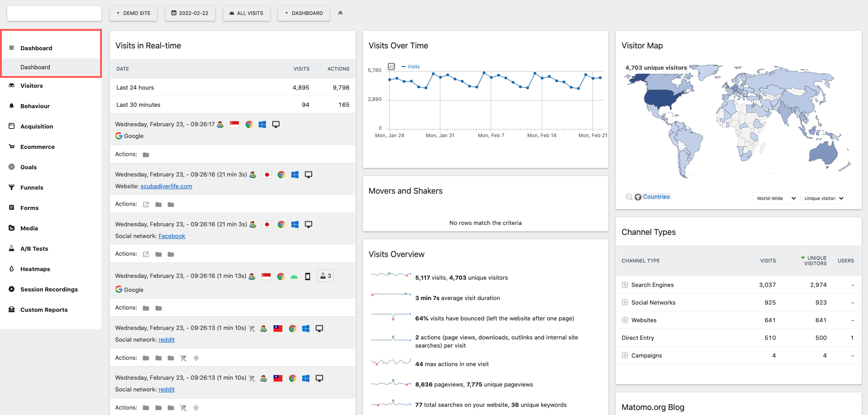Click the Android icon in the 1 min 13s visit
Image resolution: width=868 pixels, height=415 pixels.
pos(294,277)
